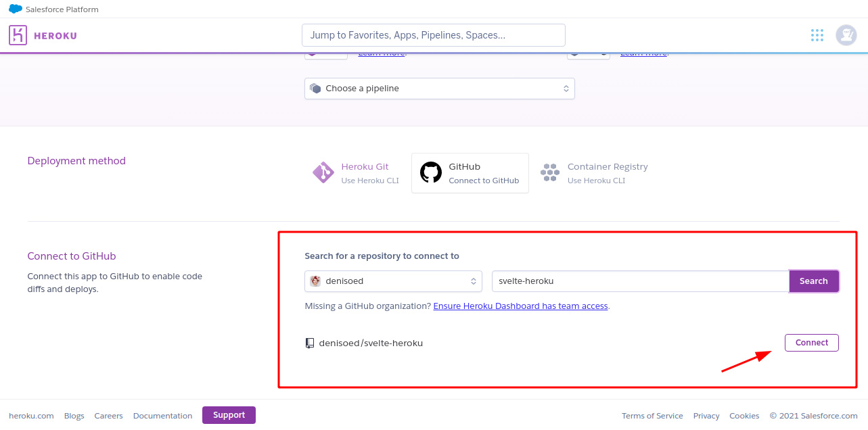Click the Jump to Favorites search box
868x430 pixels.
(433, 35)
